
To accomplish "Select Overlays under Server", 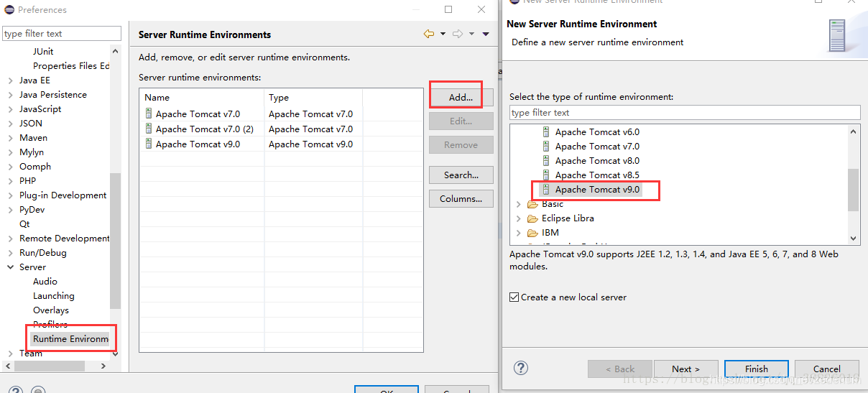I will tap(51, 310).
